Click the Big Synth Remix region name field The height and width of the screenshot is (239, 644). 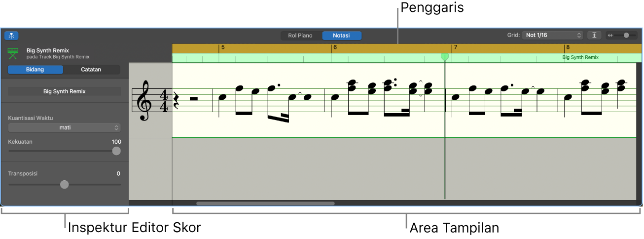(x=65, y=91)
